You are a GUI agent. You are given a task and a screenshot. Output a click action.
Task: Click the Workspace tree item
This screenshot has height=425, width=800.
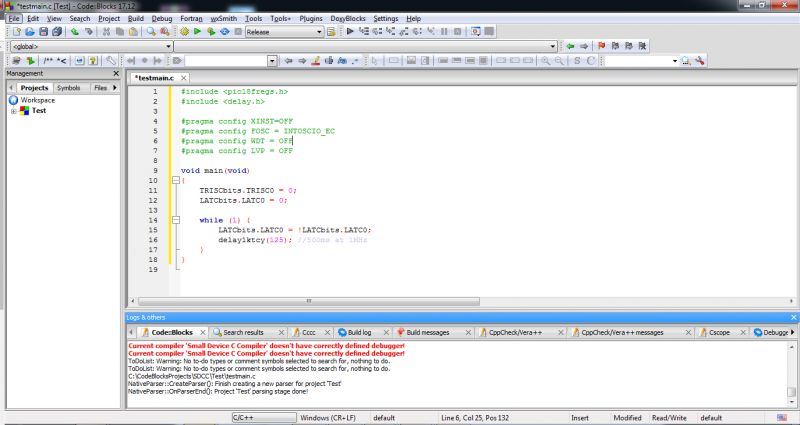[38, 100]
